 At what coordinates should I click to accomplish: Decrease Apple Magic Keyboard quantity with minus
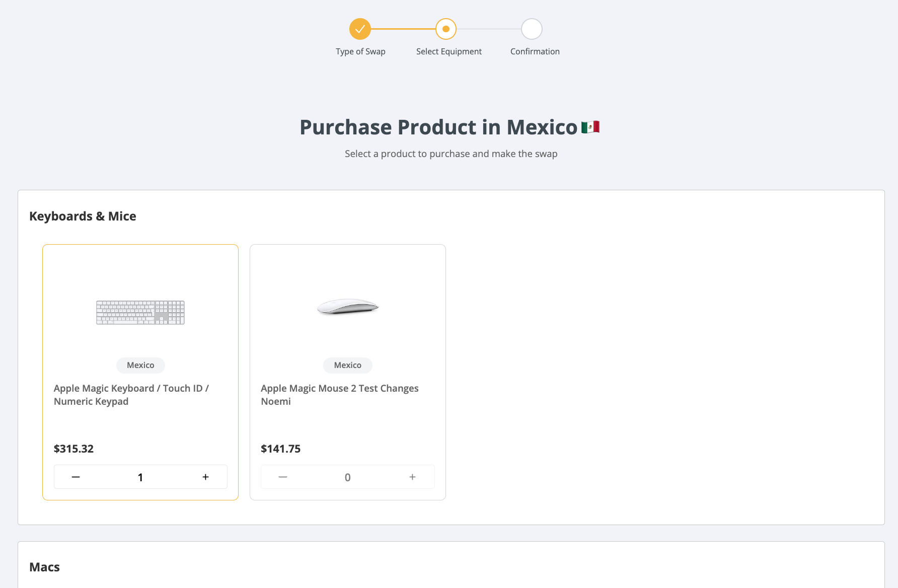click(x=76, y=477)
